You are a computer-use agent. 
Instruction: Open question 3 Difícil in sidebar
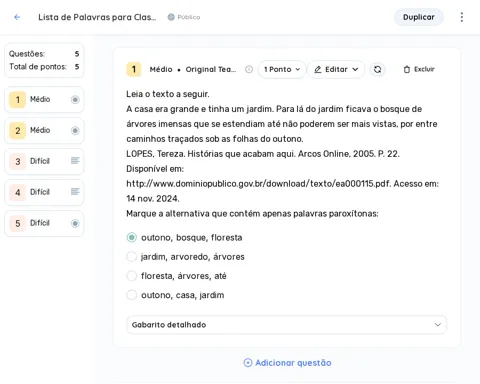(44, 161)
